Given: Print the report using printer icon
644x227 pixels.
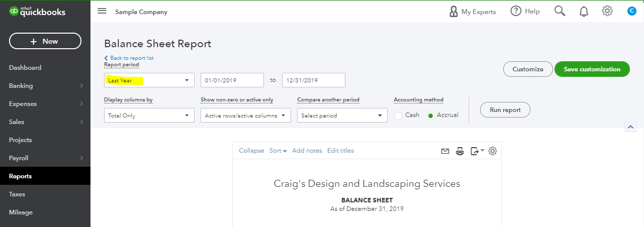Looking at the screenshot, I should (x=459, y=151).
